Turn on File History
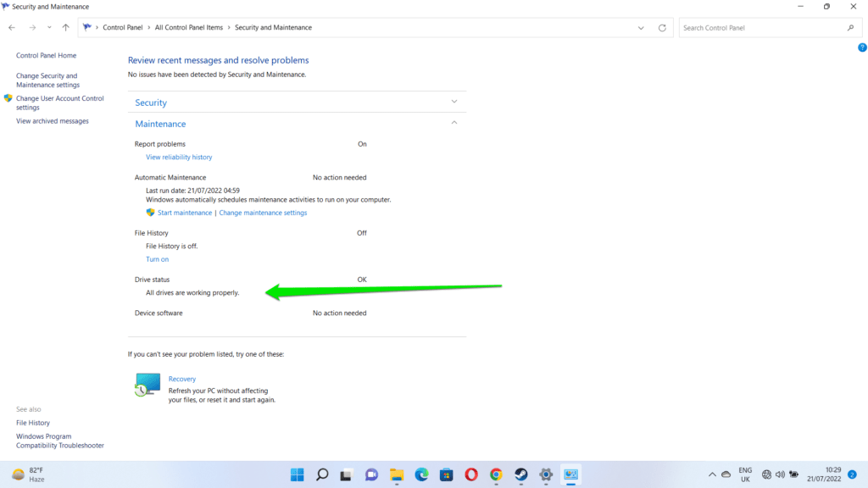 157,258
